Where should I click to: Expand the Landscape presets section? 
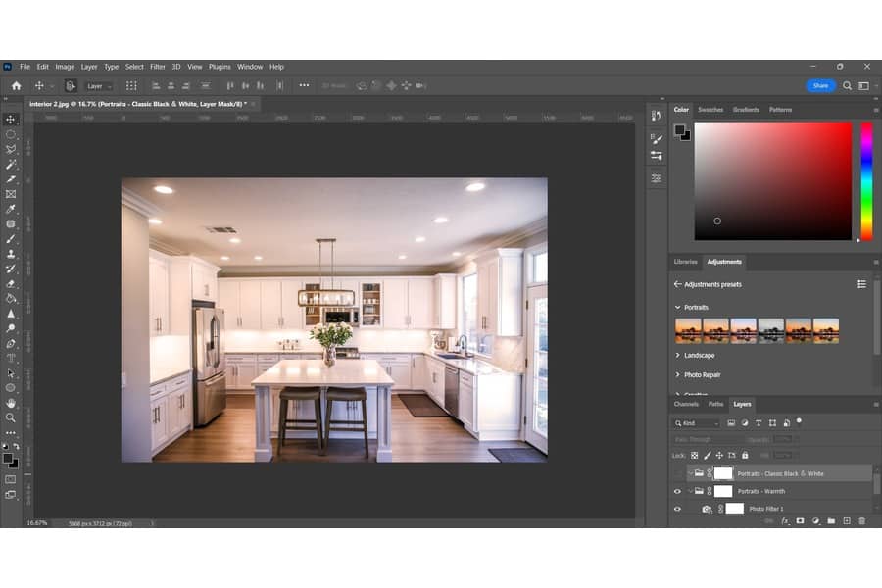point(677,355)
